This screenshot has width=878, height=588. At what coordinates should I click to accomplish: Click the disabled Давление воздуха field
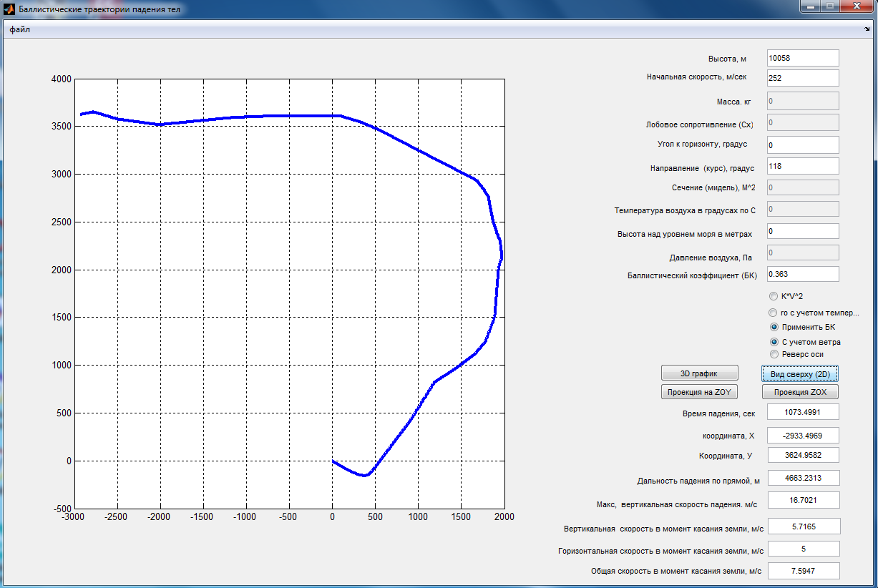[x=802, y=253]
